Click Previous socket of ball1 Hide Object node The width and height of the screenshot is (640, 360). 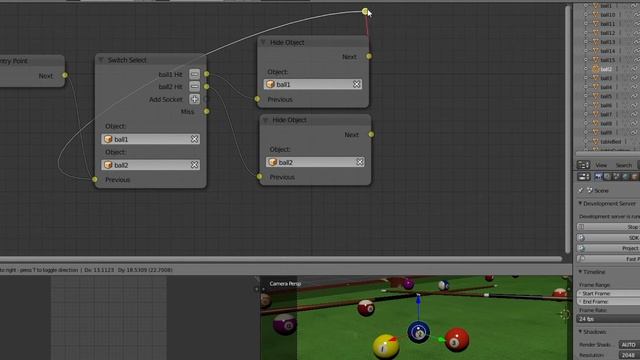(x=257, y=99)
